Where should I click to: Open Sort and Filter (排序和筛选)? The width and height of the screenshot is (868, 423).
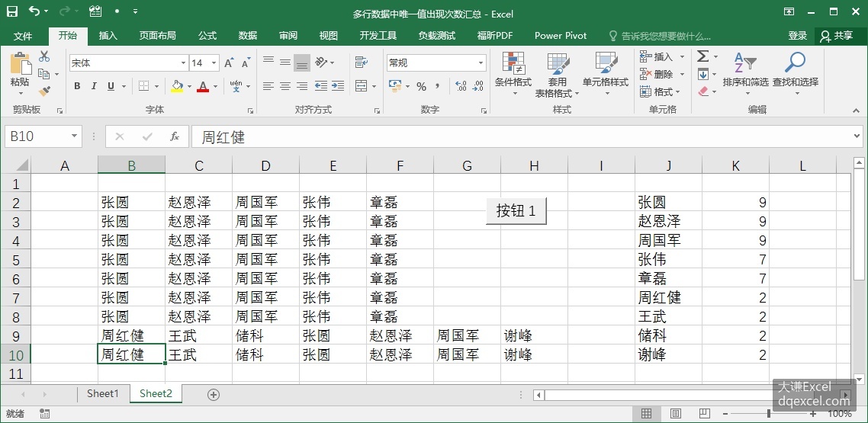click(x=745, y=74)
